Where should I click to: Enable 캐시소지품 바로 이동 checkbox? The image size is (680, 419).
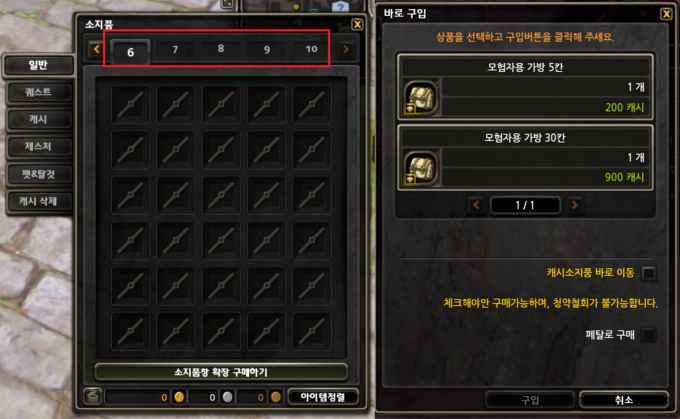pos(648,273)
